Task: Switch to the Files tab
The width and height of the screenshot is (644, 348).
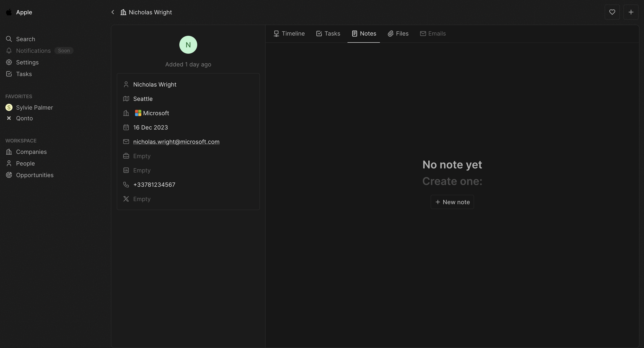Action: pos(398,34)
